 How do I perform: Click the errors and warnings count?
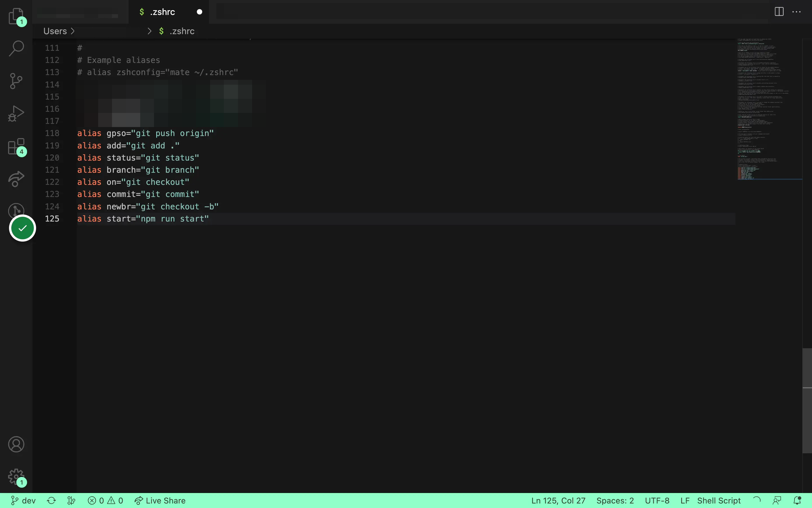(x=105, y=501)
